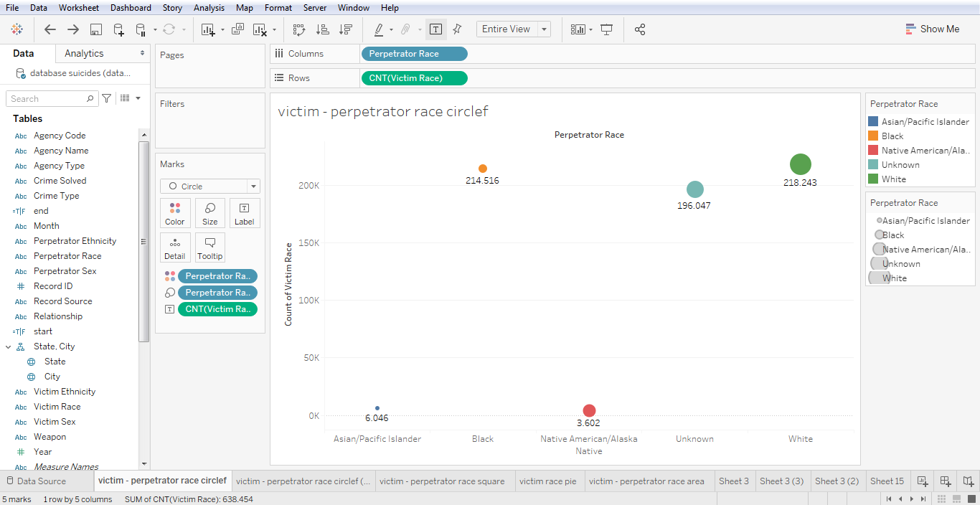Image resolution: width=980 pixels, height=505 pixels.
Task: Undo with the back arrow icon
Action: tap(50, 29)
